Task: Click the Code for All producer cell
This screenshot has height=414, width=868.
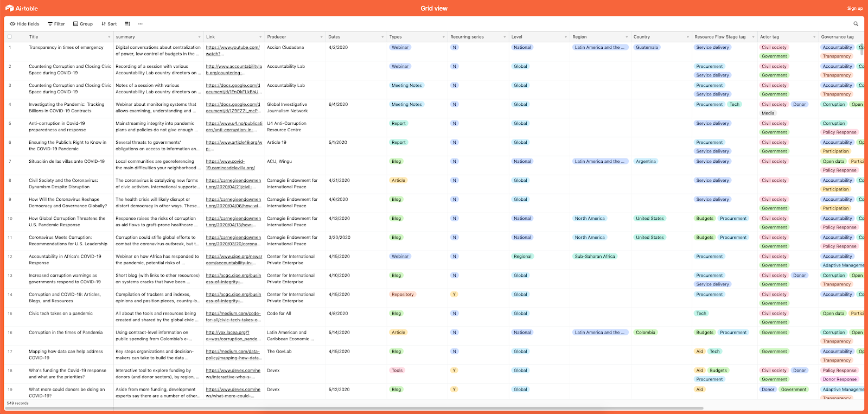Action: [x=279, y=313]
